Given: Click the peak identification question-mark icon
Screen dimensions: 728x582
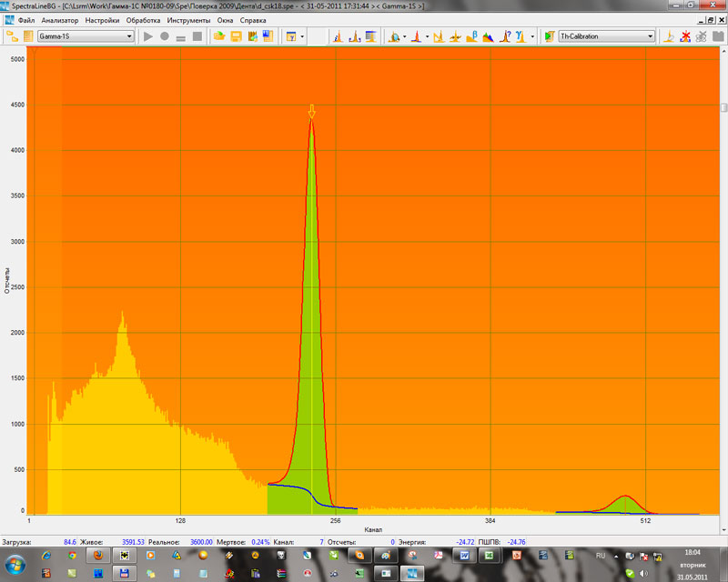Looking at the screenshot, I should tap(503, 36).
